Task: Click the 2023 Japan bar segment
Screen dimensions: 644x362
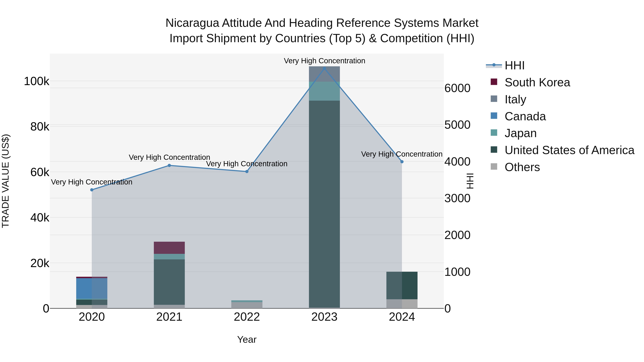Action: tap(325, 91)
